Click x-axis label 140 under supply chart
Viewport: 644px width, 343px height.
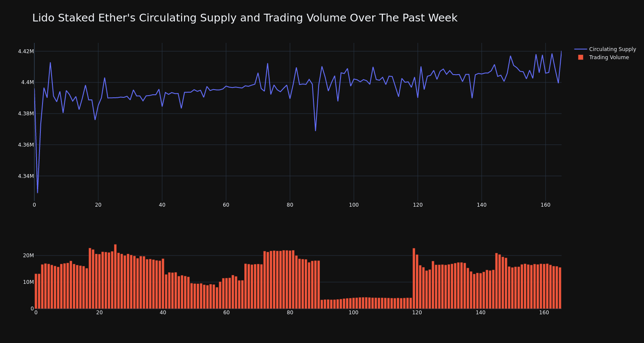(482, 205)
